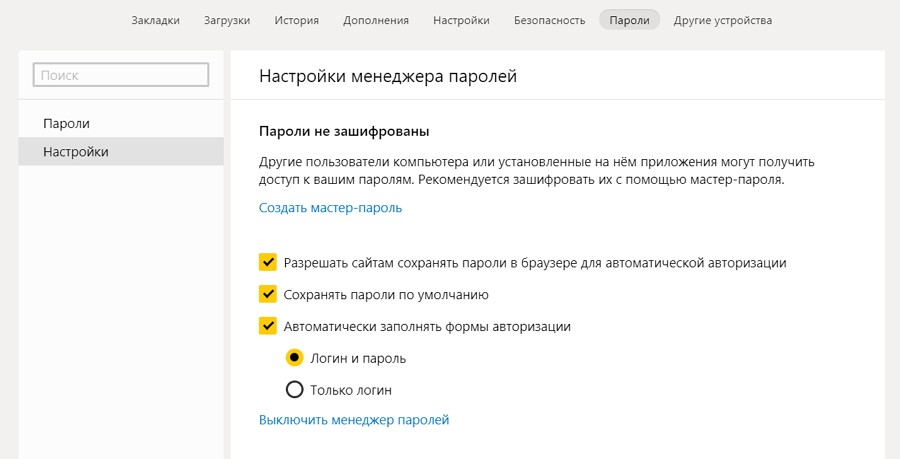Switch to the Безопасность tab
900x459 pixels.
pyautogui.click(x=549, y=20)
